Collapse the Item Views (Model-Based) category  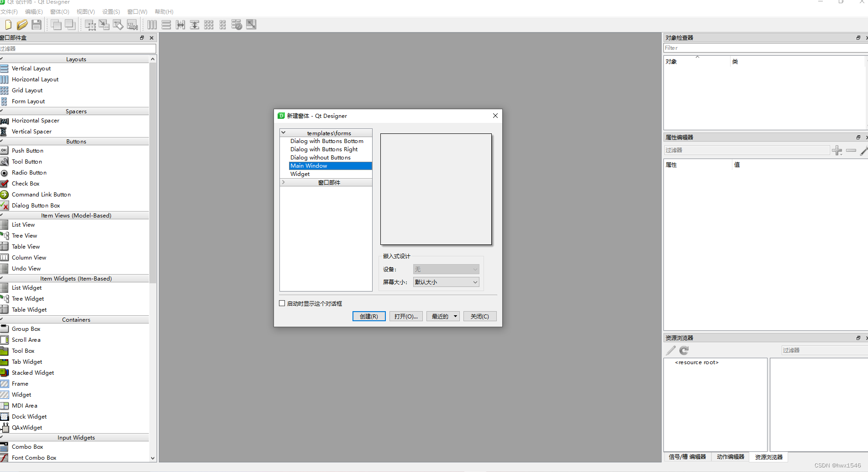point(2,215)
